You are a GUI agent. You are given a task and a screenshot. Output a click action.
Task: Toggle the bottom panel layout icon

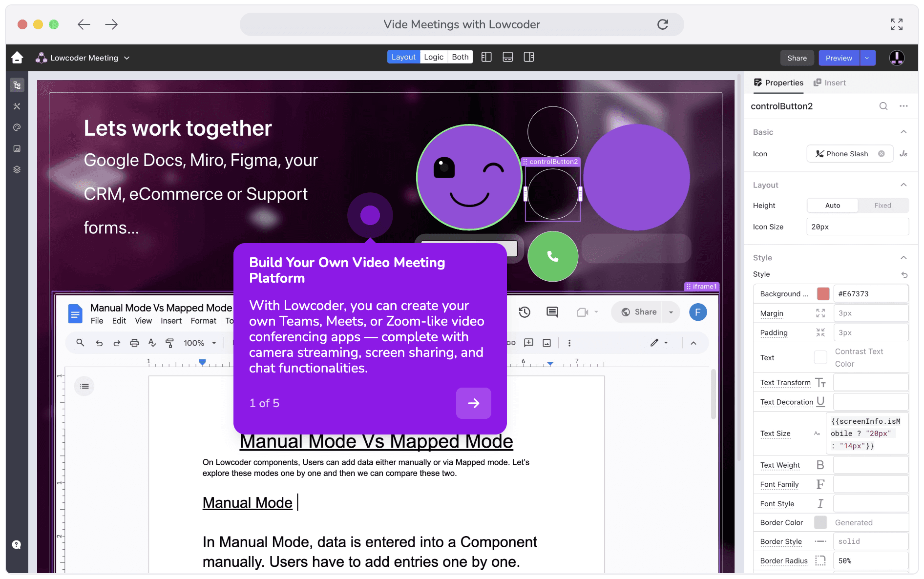pos(508,57)
